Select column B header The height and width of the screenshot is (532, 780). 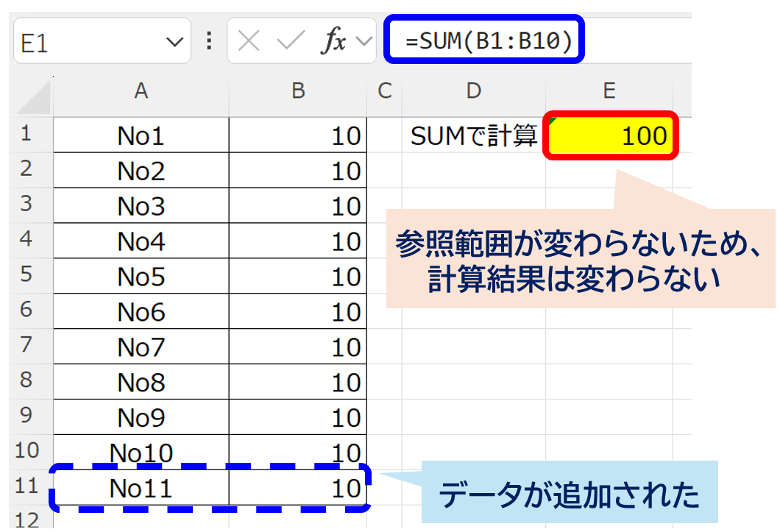coord(298,91)
